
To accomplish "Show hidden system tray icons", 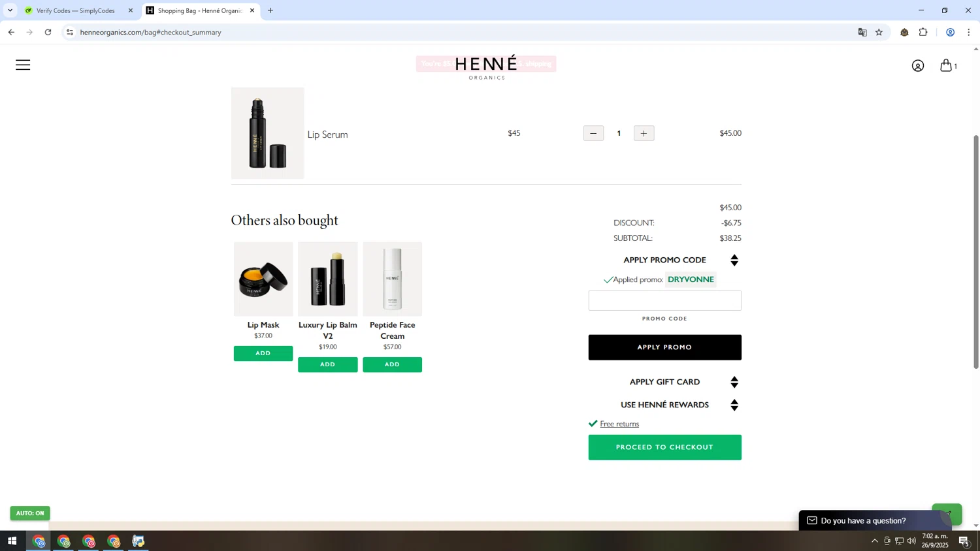I will (x=874, y=541).
